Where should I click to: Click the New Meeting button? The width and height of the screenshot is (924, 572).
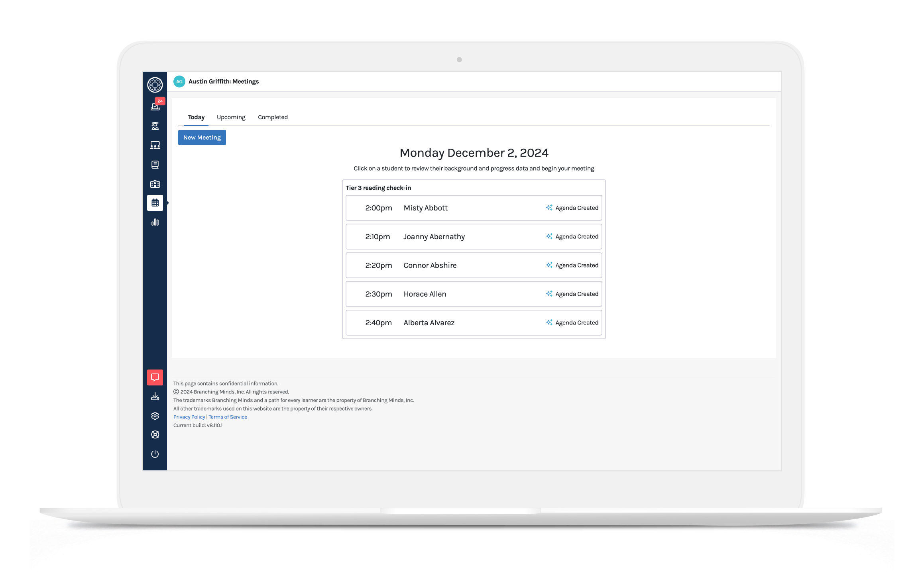pyautogui.click(x=202, y=138)
